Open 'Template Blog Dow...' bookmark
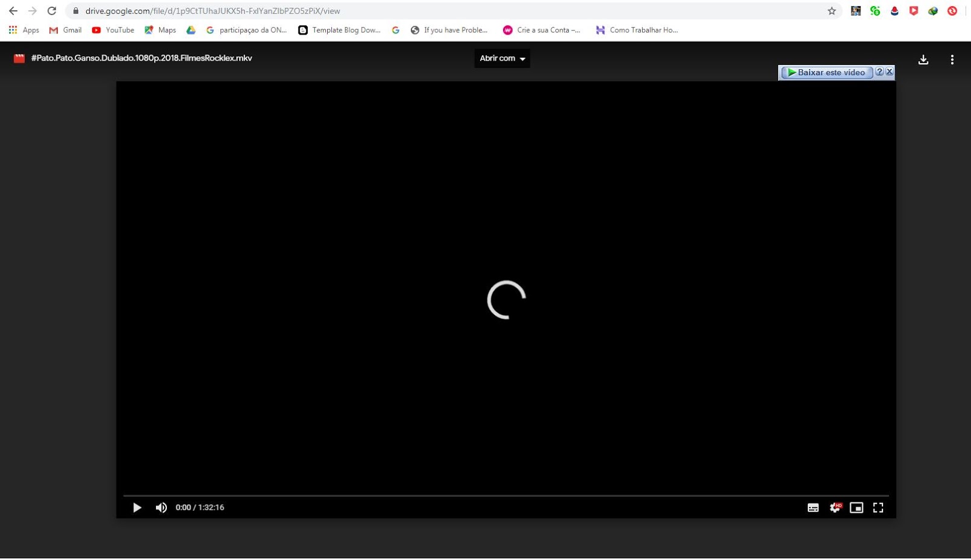Viewport: 971px width, 560px height. [339, 30]
